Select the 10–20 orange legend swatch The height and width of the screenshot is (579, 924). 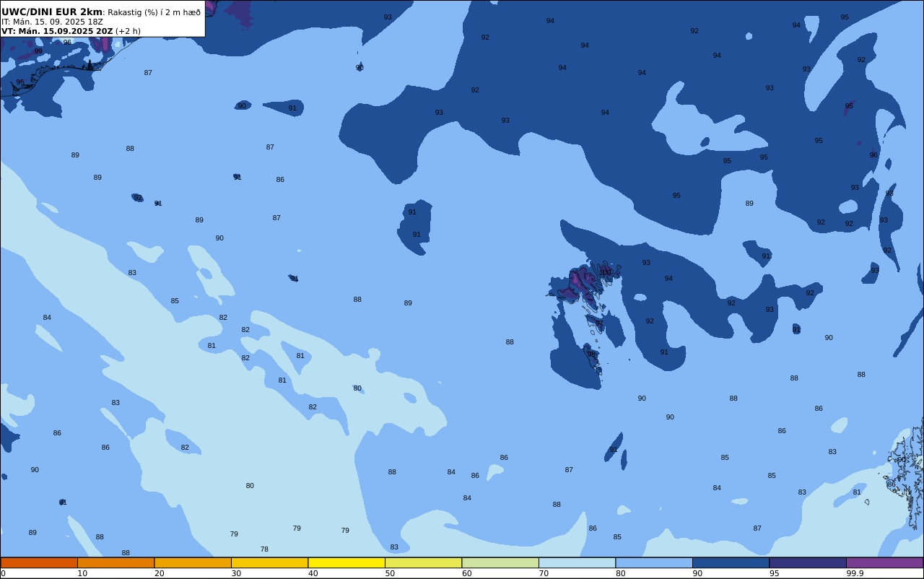pos(115,562)
